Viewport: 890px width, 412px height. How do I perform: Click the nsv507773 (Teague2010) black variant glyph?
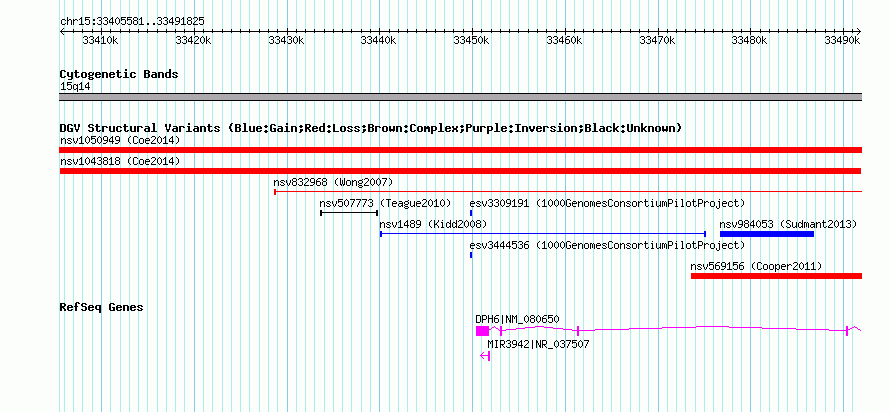(x=349, y=213)
